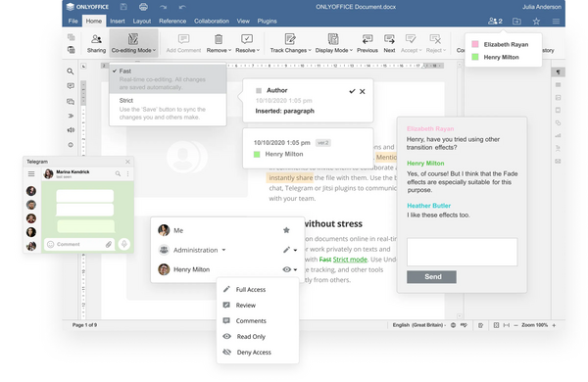588x382 pixels.
Task: Click the Copy icon in the toolbar
Action: 71,37
